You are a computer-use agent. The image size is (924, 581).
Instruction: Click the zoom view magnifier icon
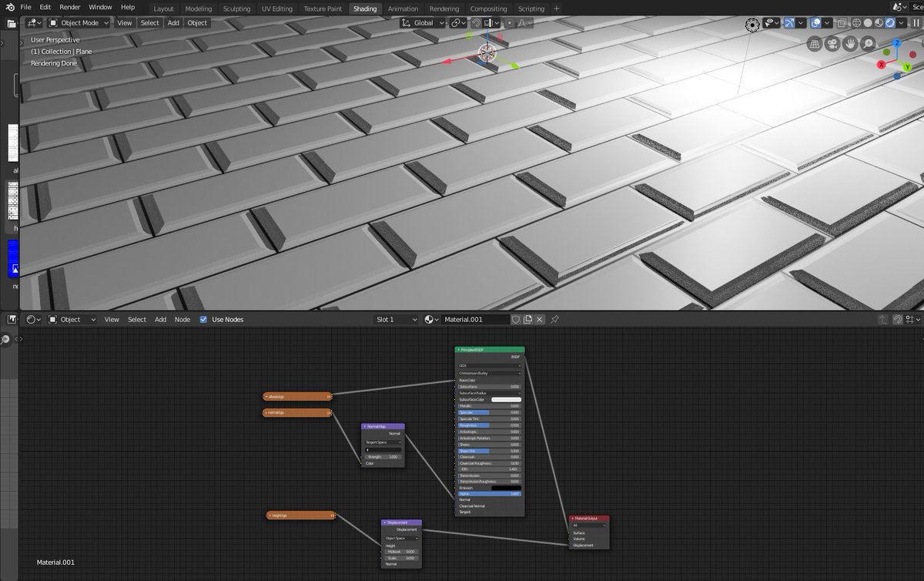pos(868,45)
